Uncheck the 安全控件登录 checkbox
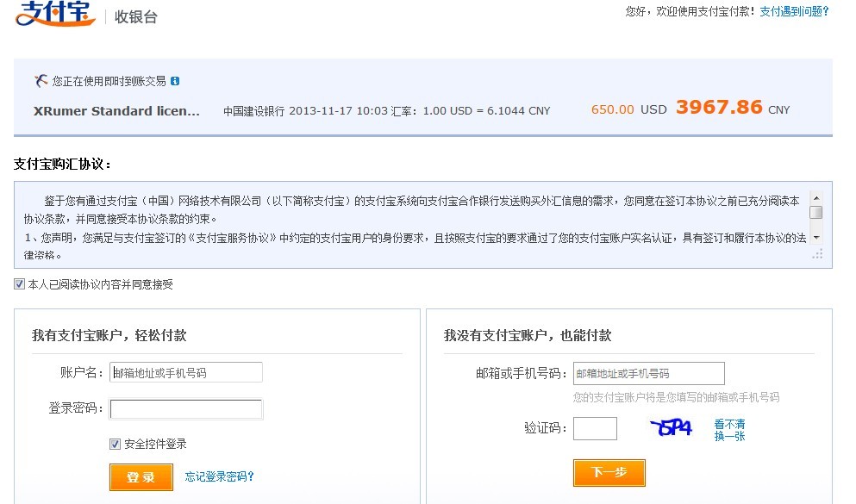 tap(115, 444)
